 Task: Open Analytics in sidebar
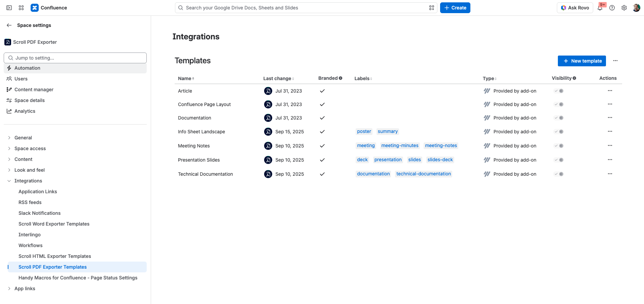click(75, 111)
